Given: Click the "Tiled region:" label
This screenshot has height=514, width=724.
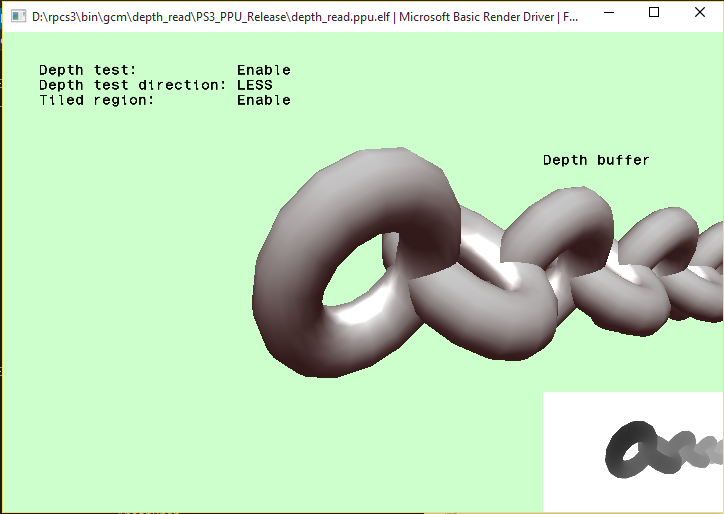Looking at the screenshot, I should coord(96,100).
